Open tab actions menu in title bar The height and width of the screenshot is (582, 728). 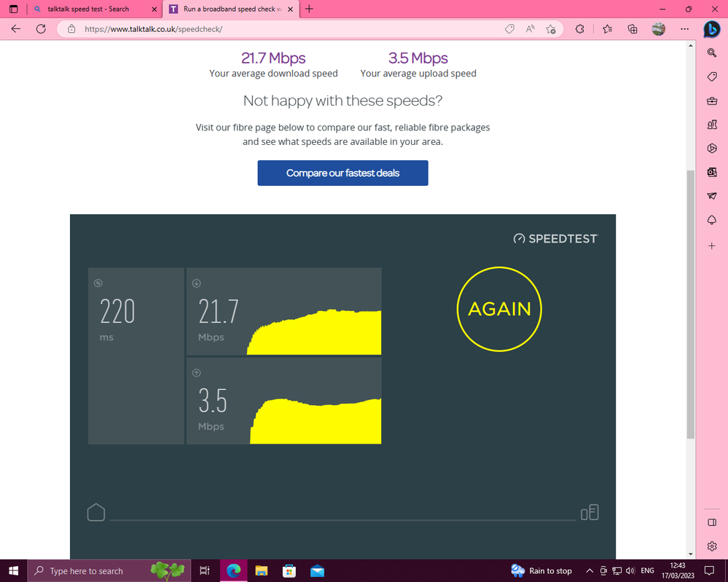point(13,9)
